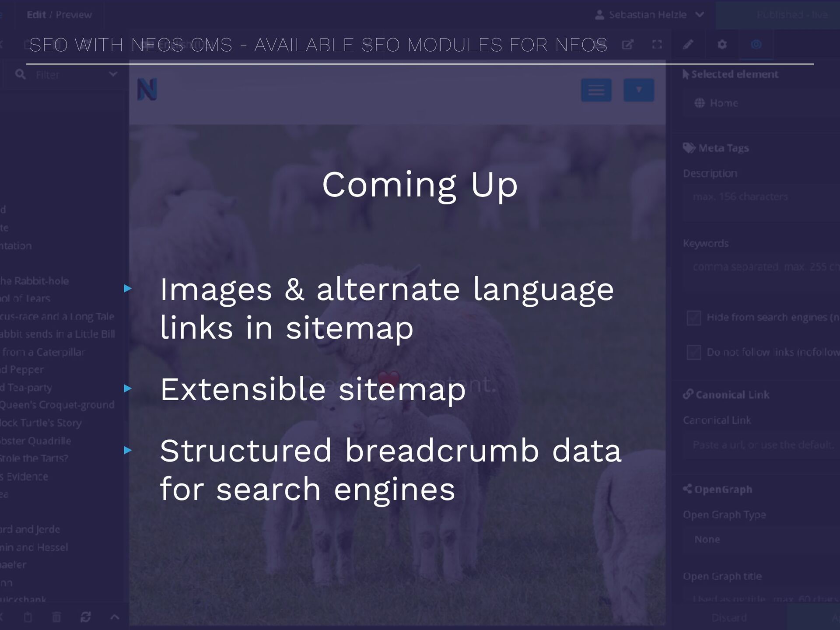Select the gear settings inspector tab

[722, 44]
